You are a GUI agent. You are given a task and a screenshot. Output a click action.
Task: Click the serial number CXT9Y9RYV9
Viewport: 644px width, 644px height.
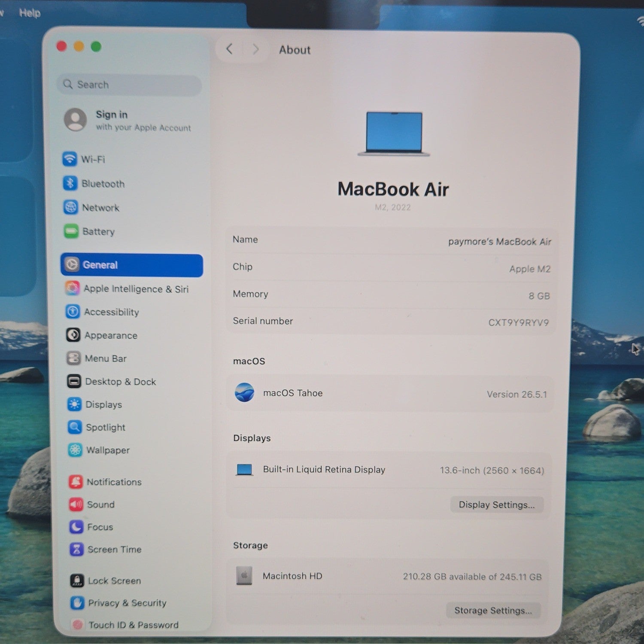[x=518, y=322]
